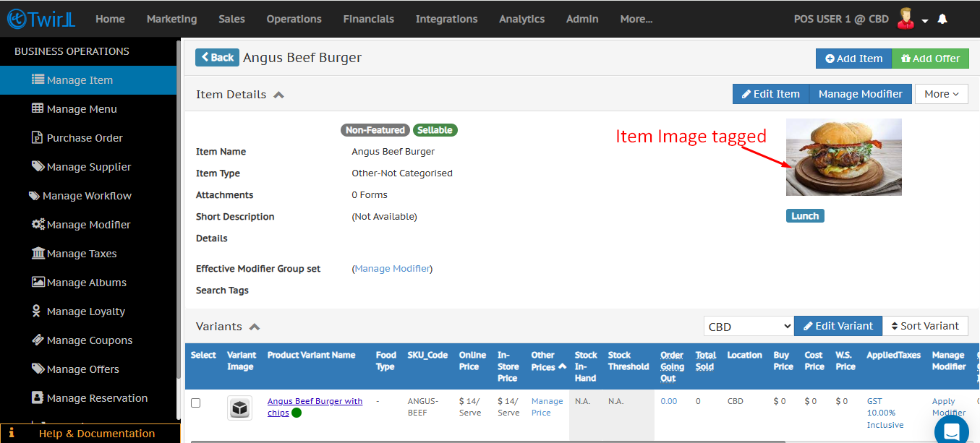Screen dimensions: 980x443
Task: Click the burger item image thumbnail
Action: click(x=843, y=157)
